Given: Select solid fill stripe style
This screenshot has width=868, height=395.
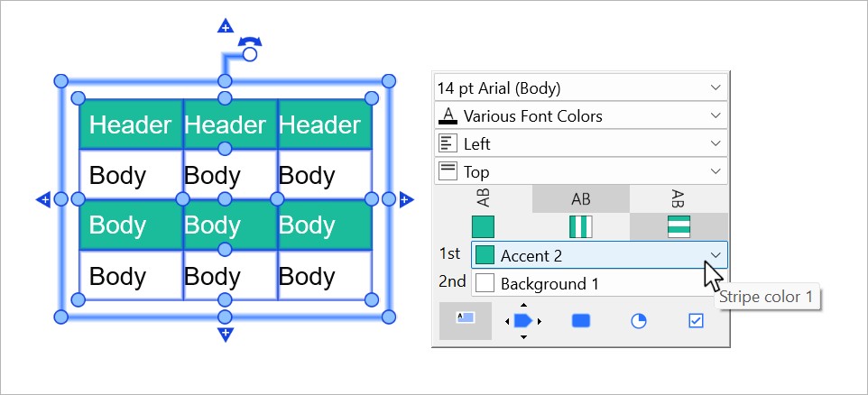Looking at the screenshot, I should click(484, 226).
